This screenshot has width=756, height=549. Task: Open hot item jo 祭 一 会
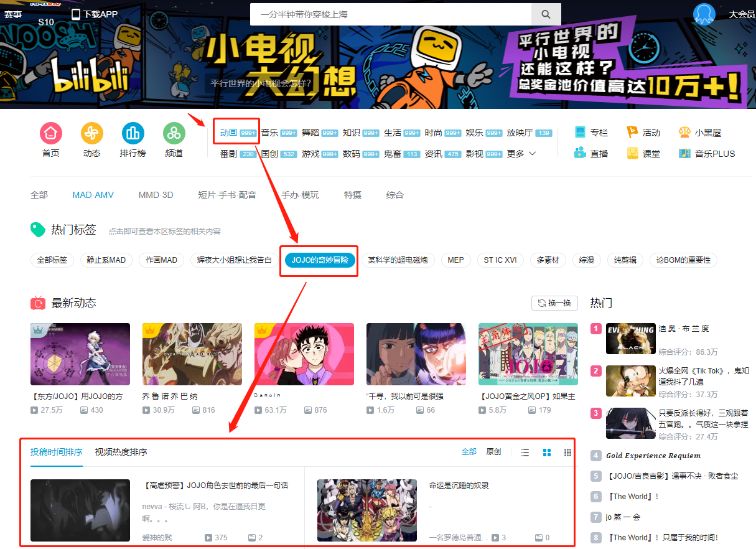pyautogui.click(x=623, y=517)
